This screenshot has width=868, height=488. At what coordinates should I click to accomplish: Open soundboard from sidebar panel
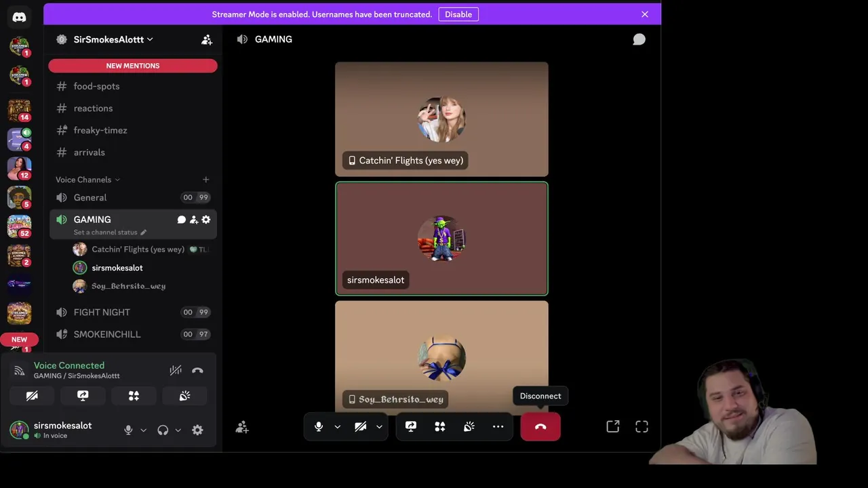click(184, 396)
